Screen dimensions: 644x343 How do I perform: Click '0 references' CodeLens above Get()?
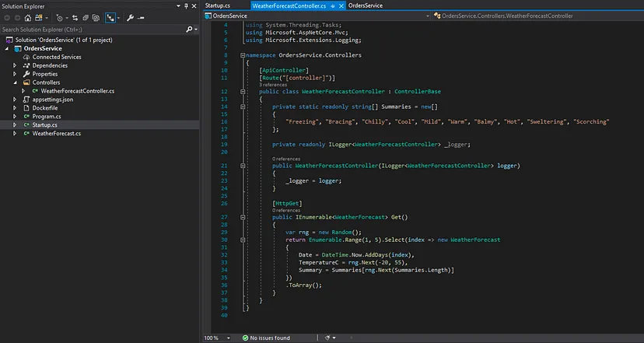[286, 210]
